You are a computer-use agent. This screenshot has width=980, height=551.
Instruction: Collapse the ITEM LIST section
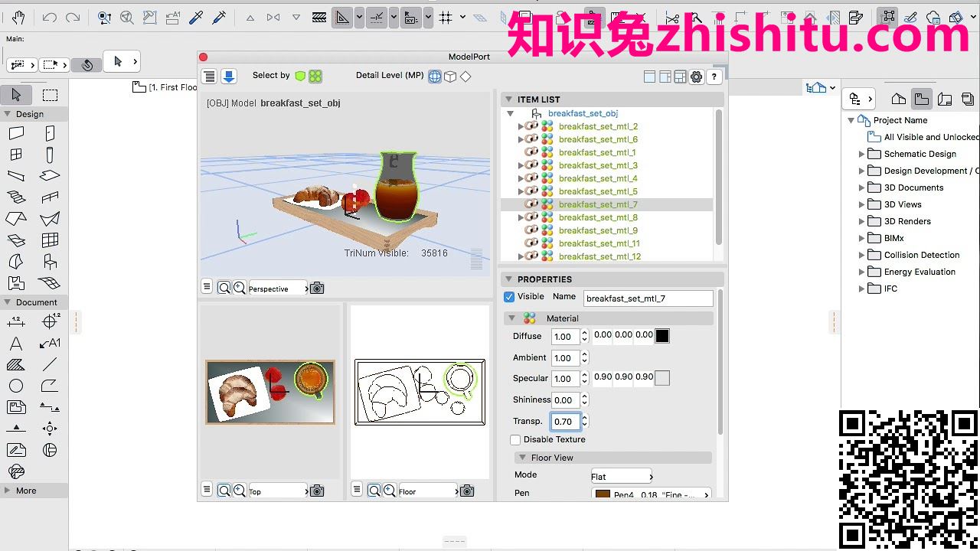pos(508,99)
